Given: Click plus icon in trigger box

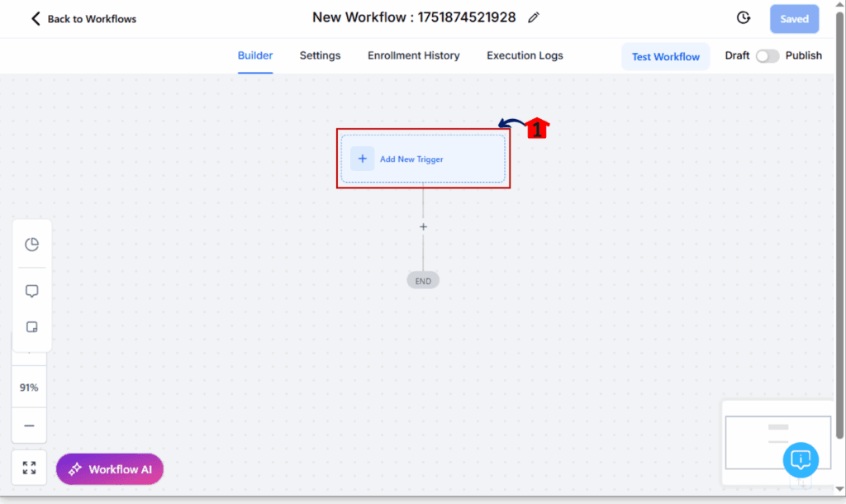Looking at the screenshot, I should click(363, 159).
